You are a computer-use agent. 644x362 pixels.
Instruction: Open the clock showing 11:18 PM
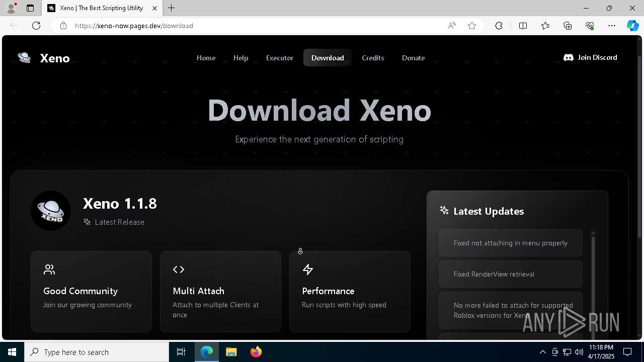coord(601,352)
